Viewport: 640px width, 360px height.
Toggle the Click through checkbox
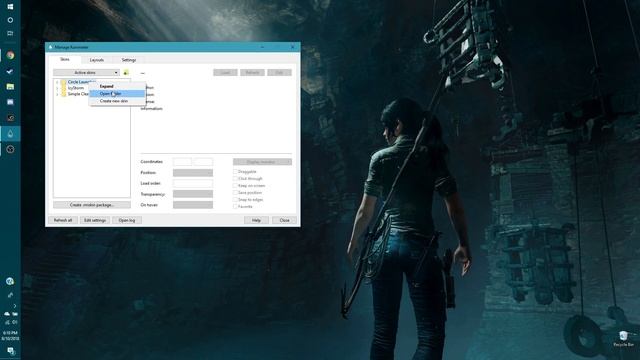(235, 178)
